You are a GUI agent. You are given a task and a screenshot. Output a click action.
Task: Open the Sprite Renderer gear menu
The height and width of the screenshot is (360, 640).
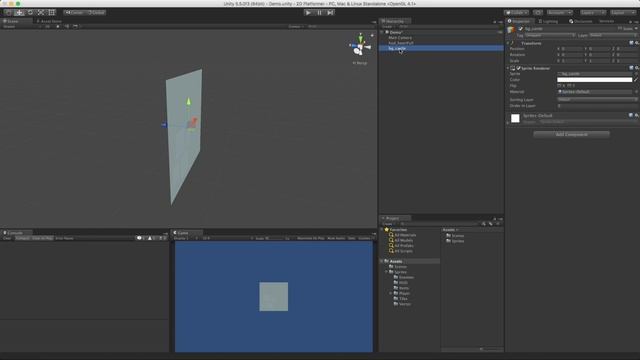pyautogui.click(x=637, y=68)
